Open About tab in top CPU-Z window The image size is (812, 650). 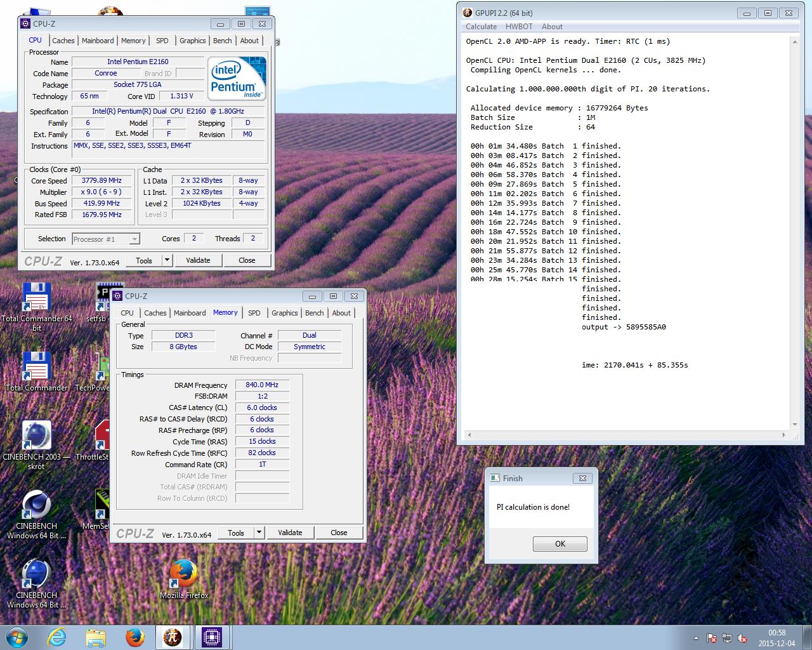(249, 41)
